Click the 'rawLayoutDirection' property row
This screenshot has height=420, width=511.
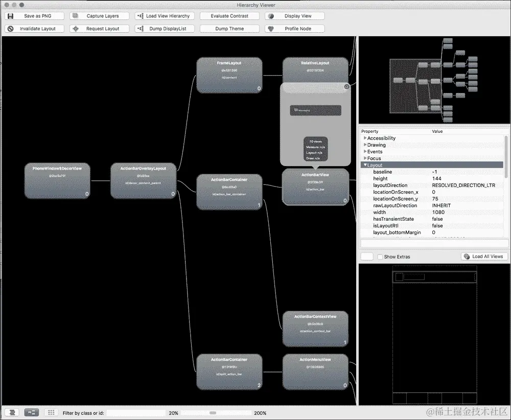pyautogui.click(x=432, y=205)
